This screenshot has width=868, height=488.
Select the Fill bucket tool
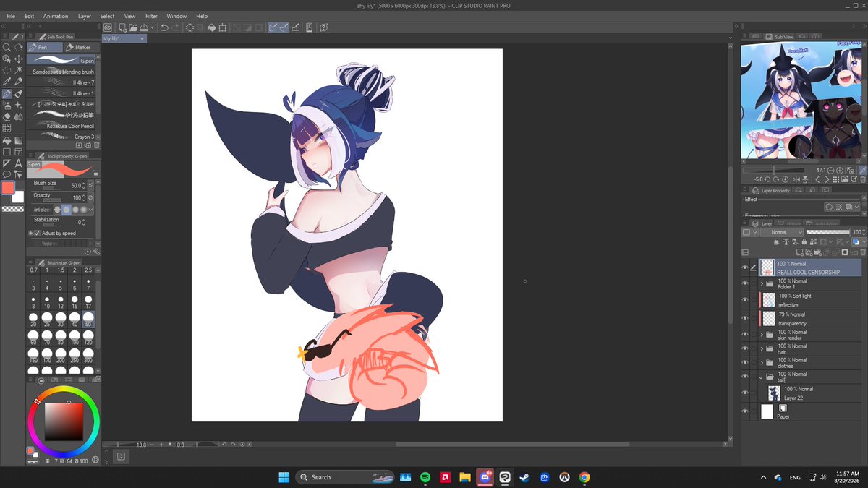(x=7, y=140)
